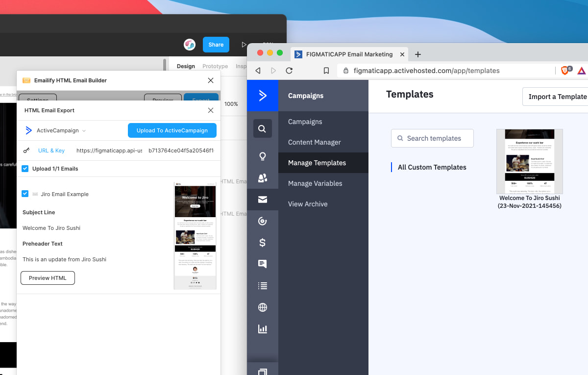Image resolution: width=588 pixels, height=375 pixels.
Task: Open the Contacts people icon in the sidebar
Action: (263, 178)
